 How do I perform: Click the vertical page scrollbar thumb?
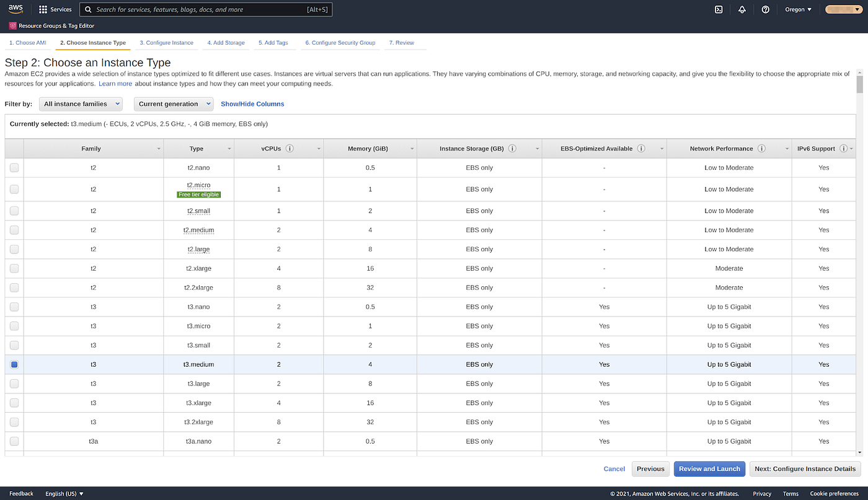[x=859, y=84]
